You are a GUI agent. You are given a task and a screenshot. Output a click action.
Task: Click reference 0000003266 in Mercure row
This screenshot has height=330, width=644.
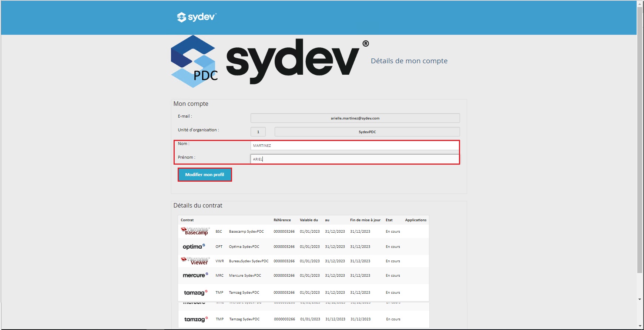[x=284, y=276]
